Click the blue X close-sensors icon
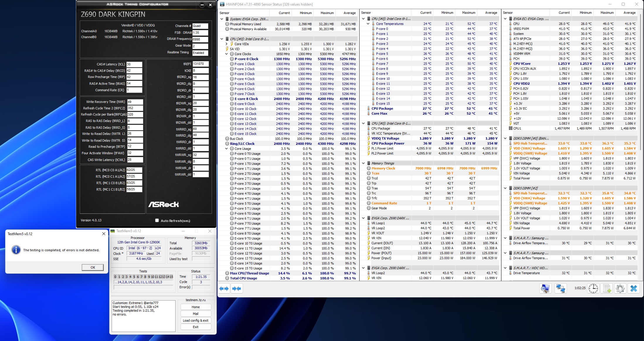644x341 pixels. click(634, 289)
